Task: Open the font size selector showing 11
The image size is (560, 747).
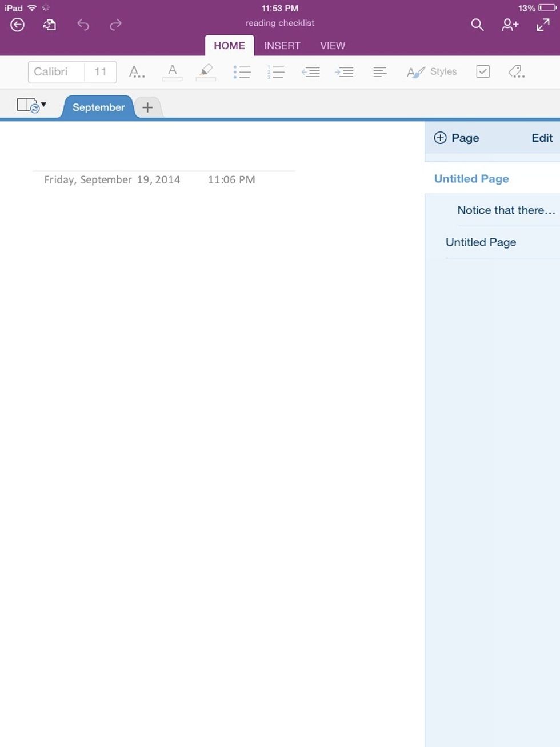Action: [101, 71]
